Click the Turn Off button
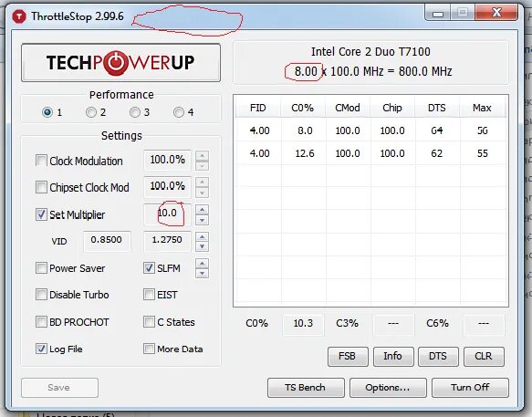The image size is (532, 417). [x=470, y=388]
